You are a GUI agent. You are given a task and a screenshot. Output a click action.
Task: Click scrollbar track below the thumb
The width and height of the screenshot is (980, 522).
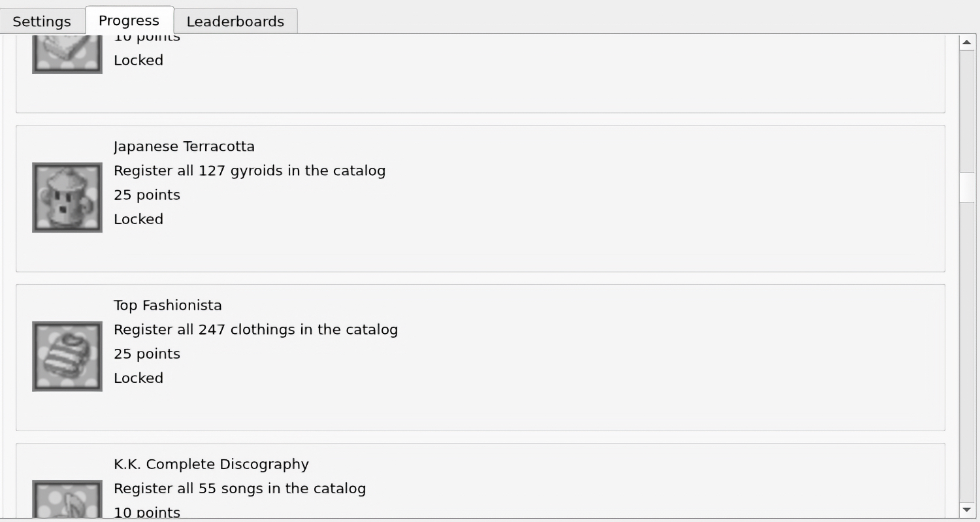(x=967, y=353)
